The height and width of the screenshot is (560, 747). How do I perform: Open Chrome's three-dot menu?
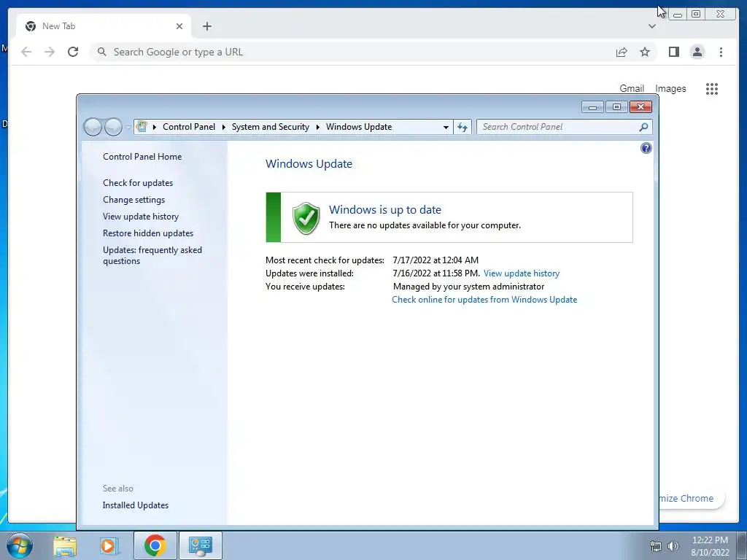pyautogui.click(x=721, y=52)
